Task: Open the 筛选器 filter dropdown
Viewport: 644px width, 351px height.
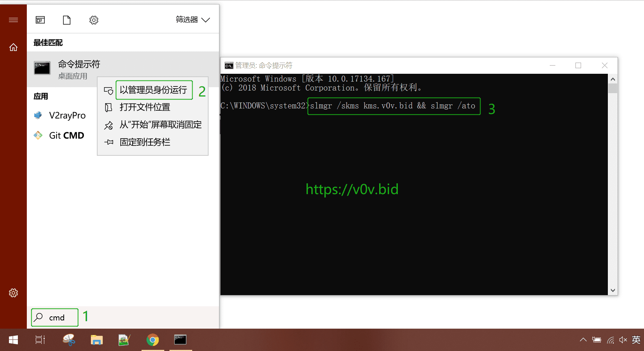Action: click(192, 20)
